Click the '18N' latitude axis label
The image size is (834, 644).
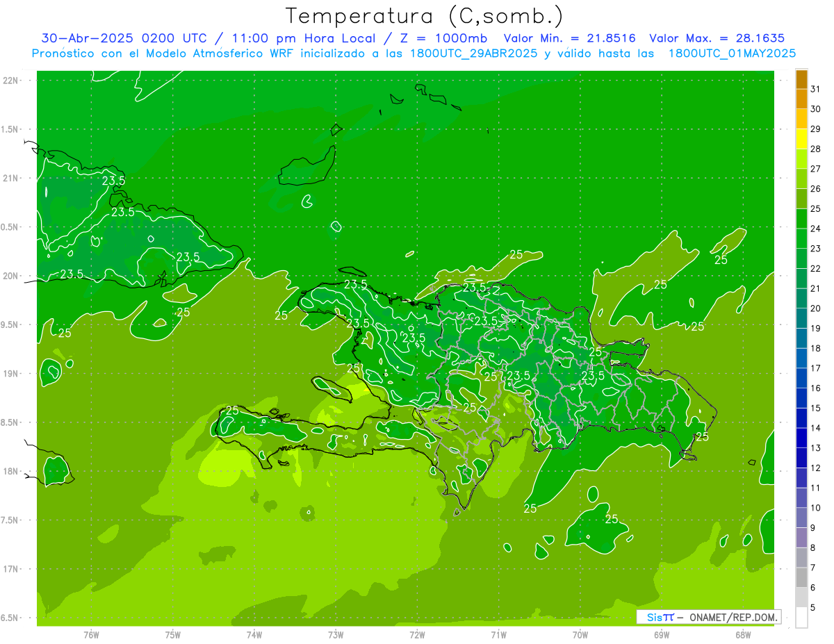pos(11,472)
